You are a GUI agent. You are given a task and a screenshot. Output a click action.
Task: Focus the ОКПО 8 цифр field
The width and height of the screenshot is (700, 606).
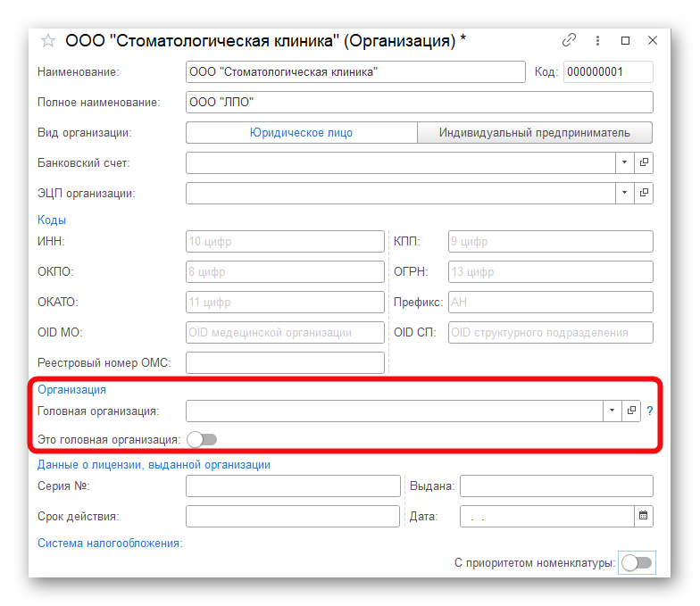(285, 271)
